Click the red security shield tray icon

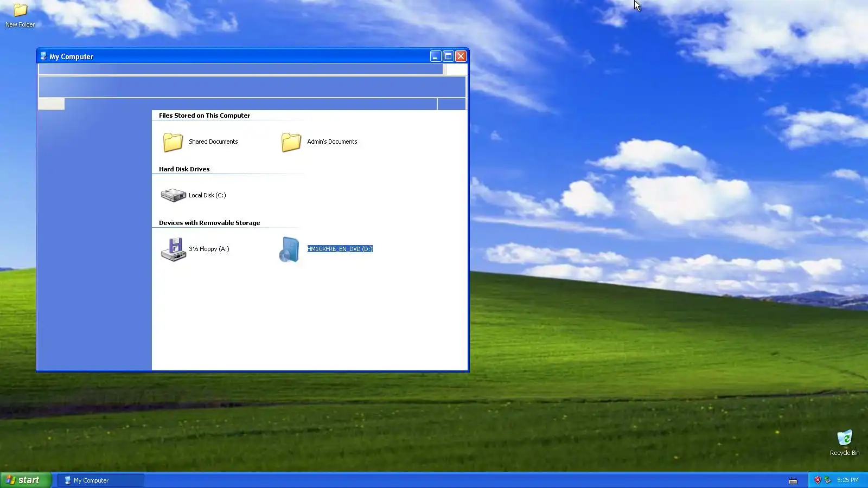[818, 480]
